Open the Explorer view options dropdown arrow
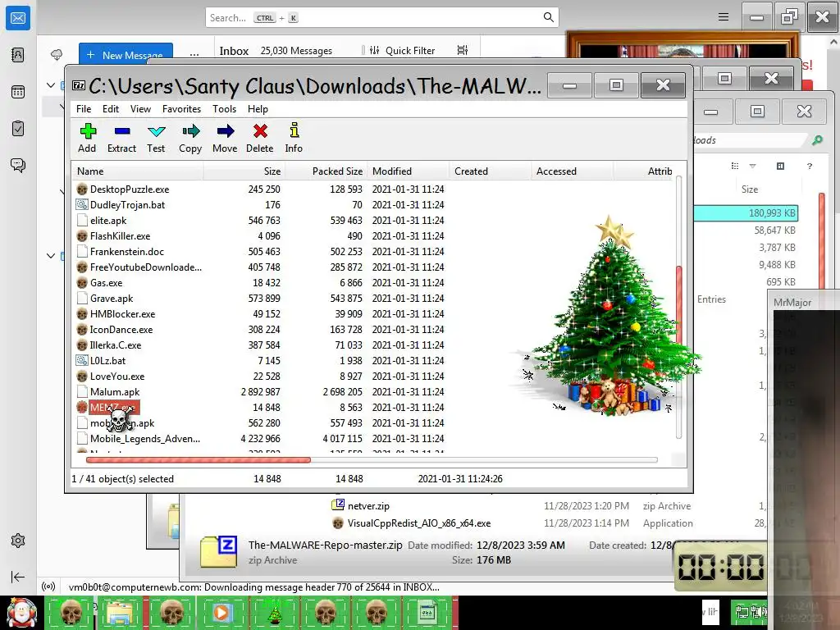840x630 pixels. (x=752, y=166)
